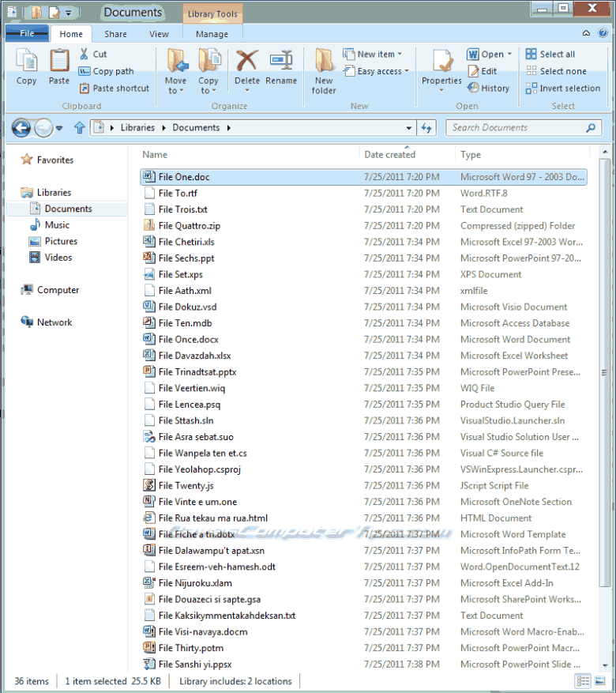Switch to the Home tab
This screenshot has width=616, height=693.
[x=71, y=34]
